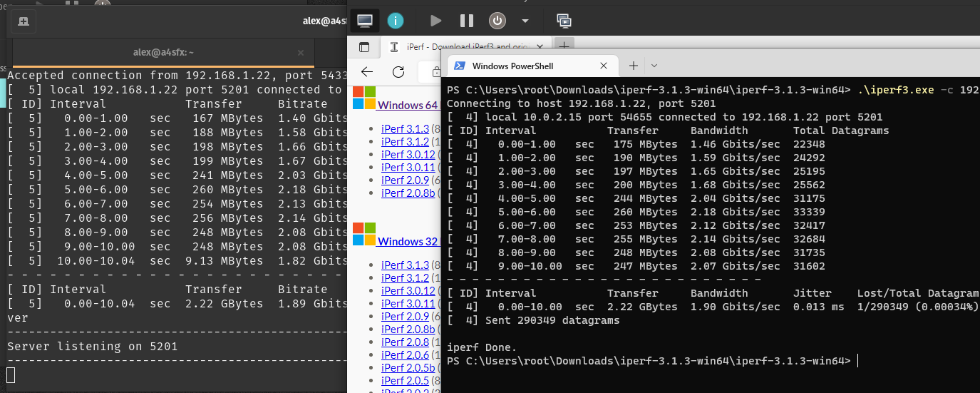Image resolution: width=980 pixels, height=393 pixels.
Task: Click 'Accepted connection from 192.168.1.22' terminal line
Action: pos(177,75)
